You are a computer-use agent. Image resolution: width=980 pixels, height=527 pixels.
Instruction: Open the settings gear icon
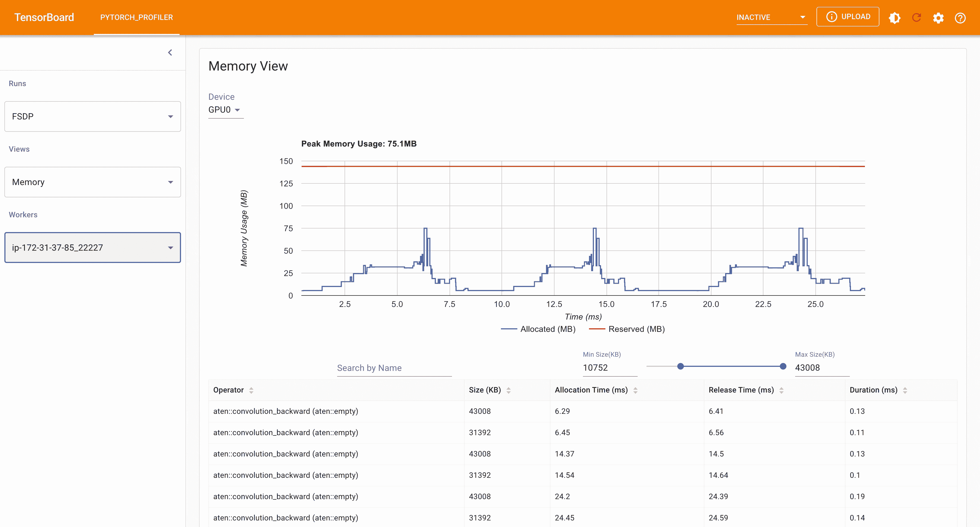click(x=938, y=17)
